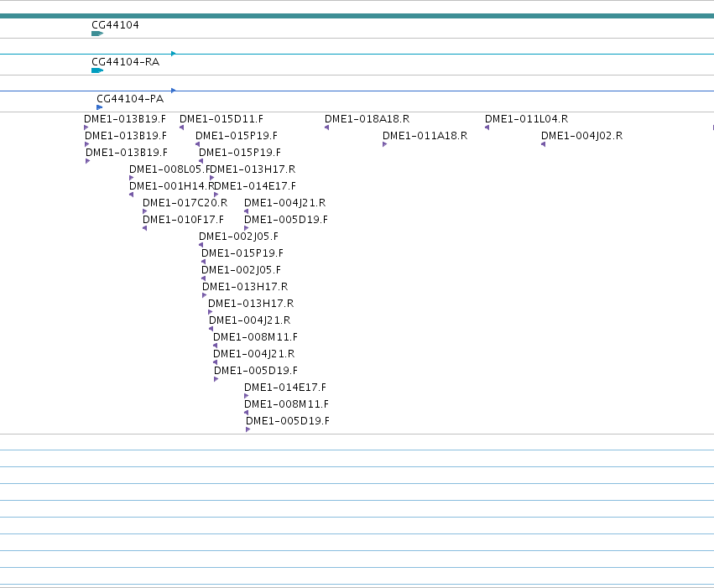Click DME1-005D19.F label beside DME1-010F17.F
Viewport: 714px width, 588px height.
286,220
